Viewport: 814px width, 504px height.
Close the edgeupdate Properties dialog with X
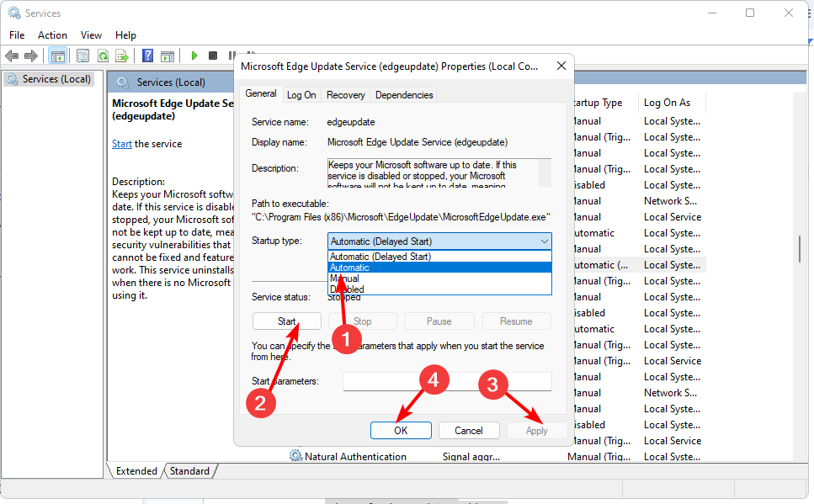(561, 66)
